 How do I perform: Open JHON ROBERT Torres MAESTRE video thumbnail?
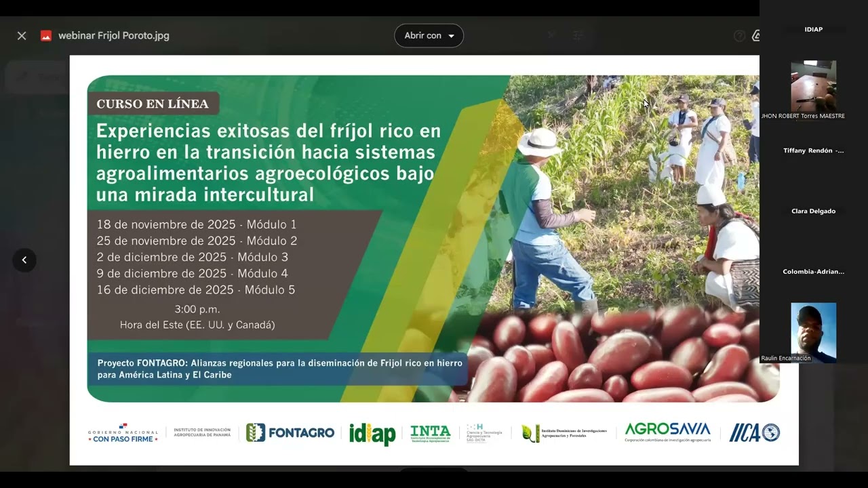[813, 86]
